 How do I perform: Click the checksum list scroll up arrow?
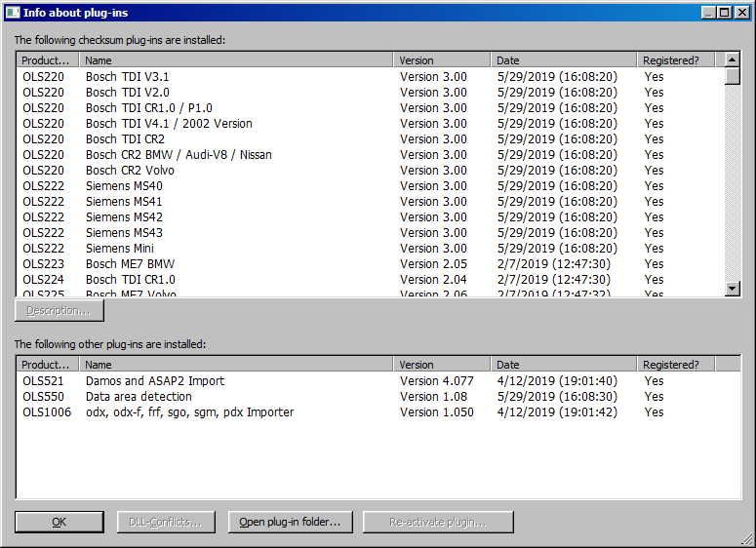(x=732, y=60)
